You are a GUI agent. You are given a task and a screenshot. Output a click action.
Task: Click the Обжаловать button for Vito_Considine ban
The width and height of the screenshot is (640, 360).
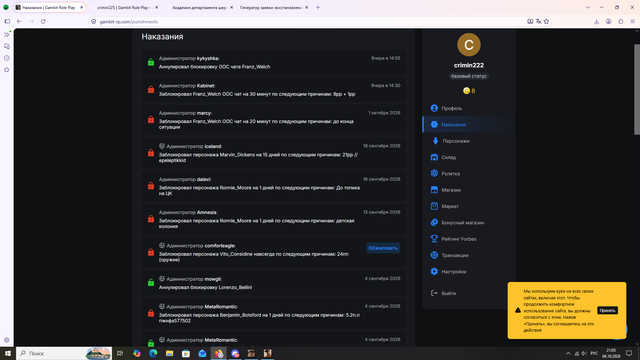[383, 248]
